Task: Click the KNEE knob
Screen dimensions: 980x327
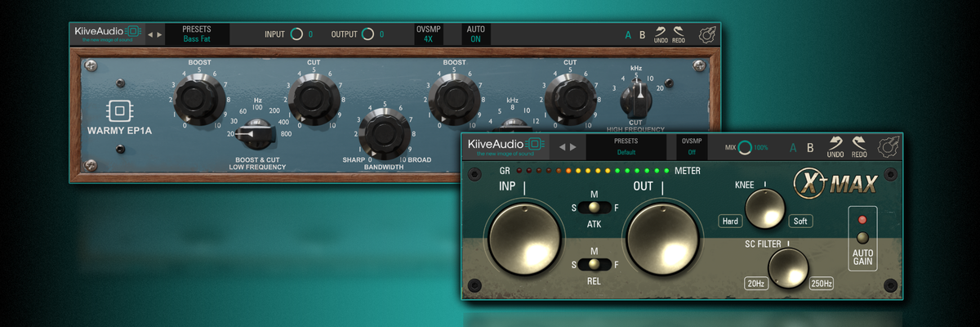Action: (x=765, y=208)
